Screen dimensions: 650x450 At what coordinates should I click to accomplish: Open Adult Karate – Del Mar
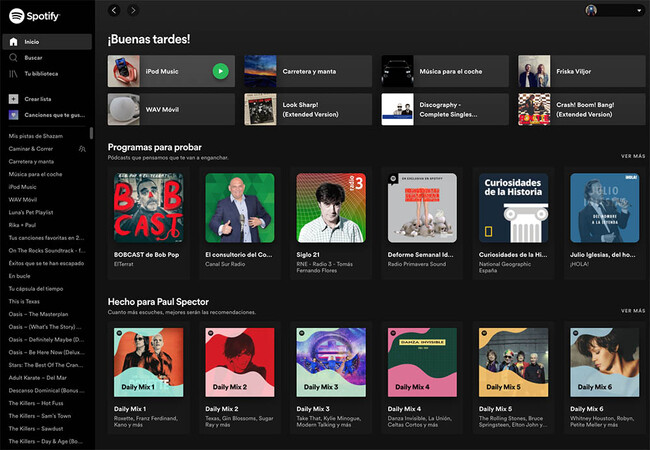(x=37, y=378)
